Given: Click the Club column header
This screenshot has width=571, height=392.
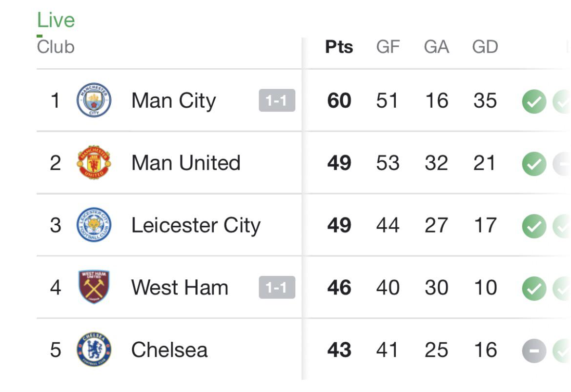Looking at the screenshot, I should pyautogui.click(x=55, y=47).
